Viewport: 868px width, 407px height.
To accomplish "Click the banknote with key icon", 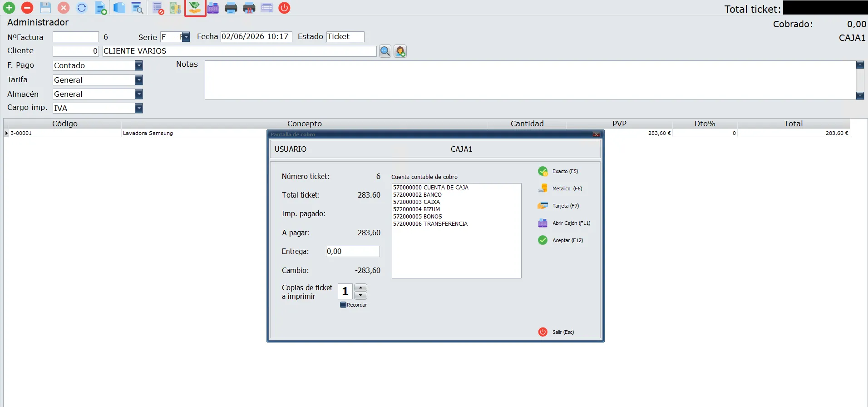I will tap(175, 8).
